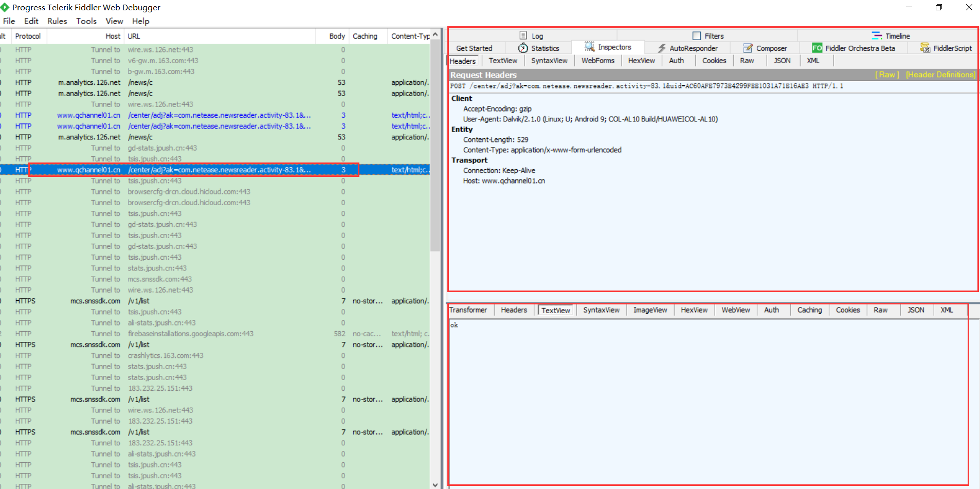Click the session list scroll-down arrow
This screenshot has height=489, width=980.
(435, 484)
